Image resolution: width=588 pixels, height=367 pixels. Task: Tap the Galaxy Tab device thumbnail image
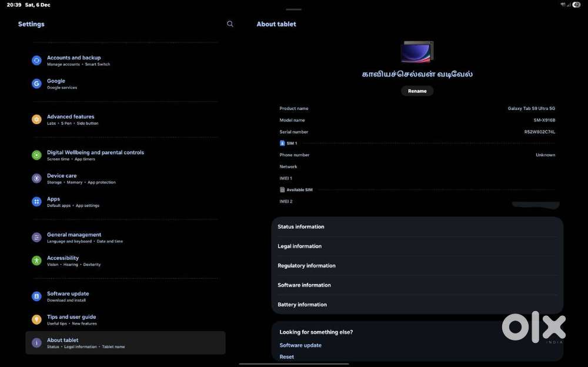(x=417, y=52)
